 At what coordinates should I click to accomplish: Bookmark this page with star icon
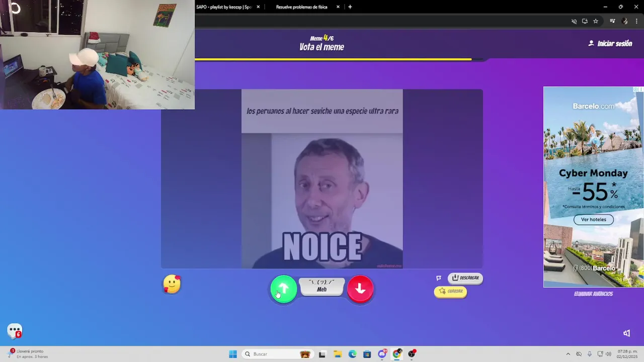tap(596, 21)
